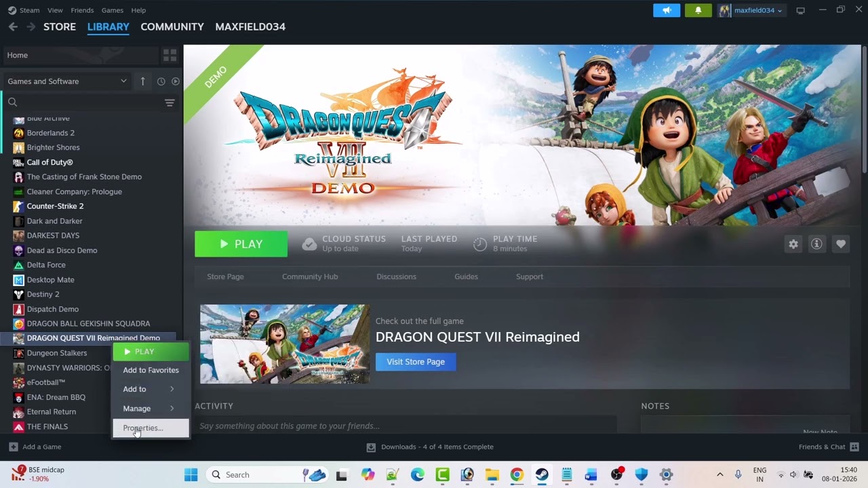This screenshot has width=868, height=488.
Task: Switch to Big Picture mode icon
Action: [x=801, y=10]
